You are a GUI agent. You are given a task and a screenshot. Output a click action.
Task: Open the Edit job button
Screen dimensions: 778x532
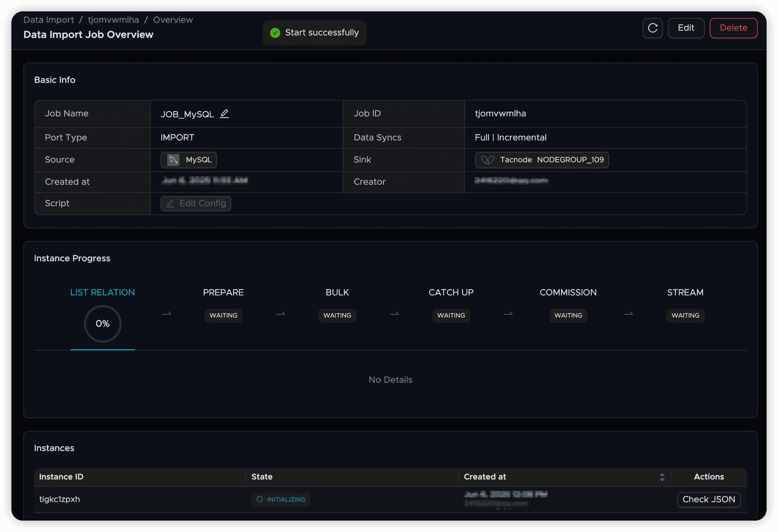tap(686, 28)
